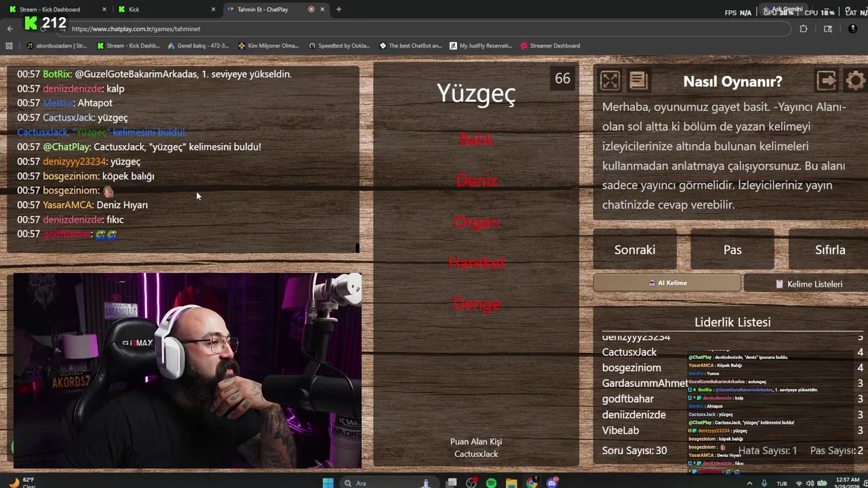Screen dimensions: 868x488
Task: Click bosgeziniom's köpek balığı chat message
Action: pos(85,176)
